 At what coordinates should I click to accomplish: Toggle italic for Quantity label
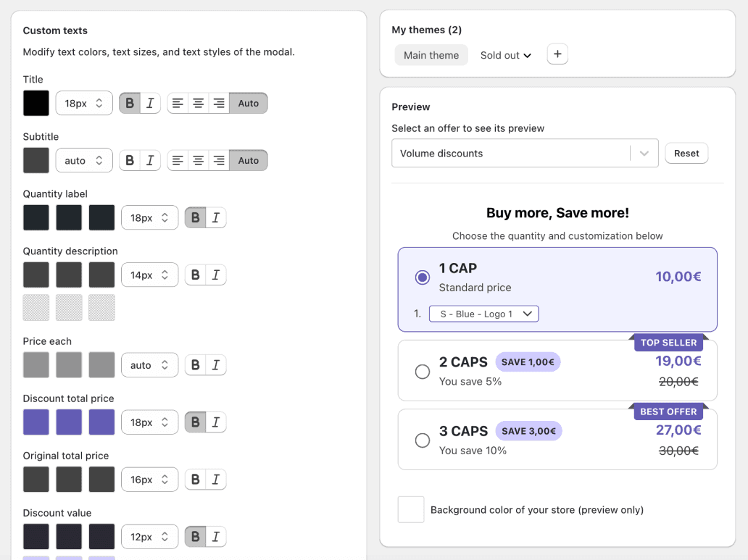216,217
